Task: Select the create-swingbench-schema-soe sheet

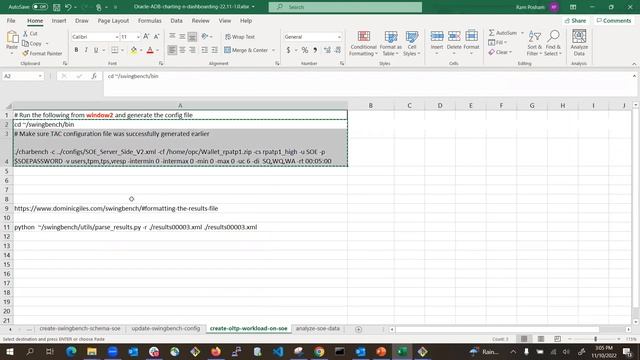Action: [80, 329]
